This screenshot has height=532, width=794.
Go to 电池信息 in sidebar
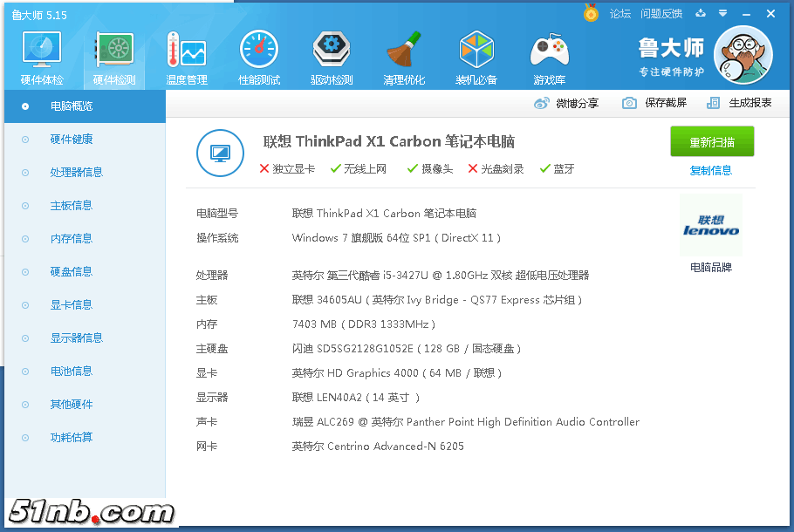pyautogui.click(x=72, y=372)
